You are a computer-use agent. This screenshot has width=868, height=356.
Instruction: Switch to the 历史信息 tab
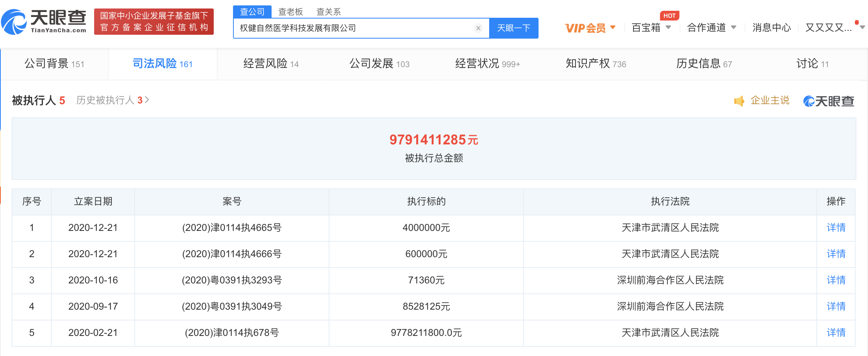(704, 64)
